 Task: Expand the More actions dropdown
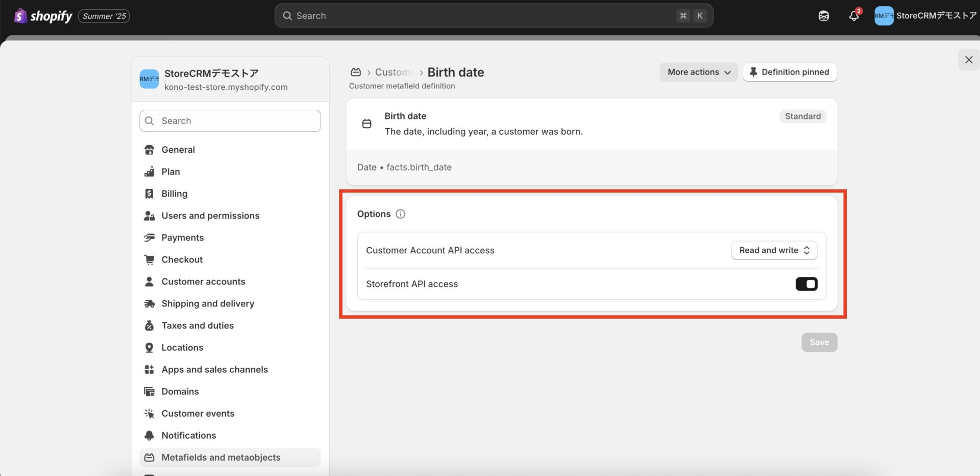[698, 72]
